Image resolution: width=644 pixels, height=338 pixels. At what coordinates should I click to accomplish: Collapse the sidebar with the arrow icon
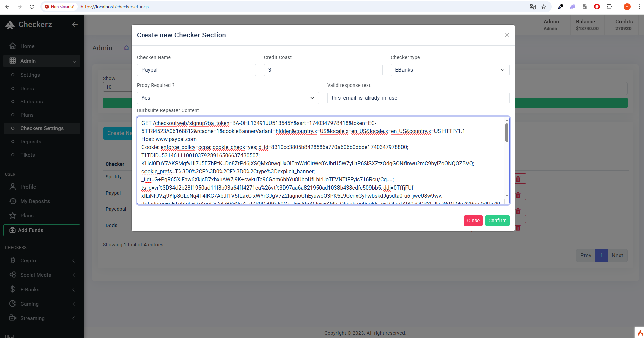pyautogui.click(x=75, y=24)
